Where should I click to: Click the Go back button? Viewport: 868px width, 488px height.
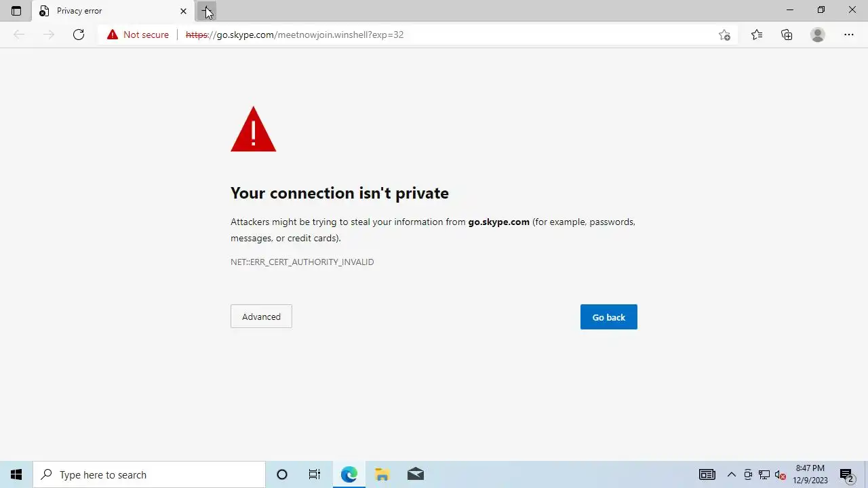coord(609,317)
